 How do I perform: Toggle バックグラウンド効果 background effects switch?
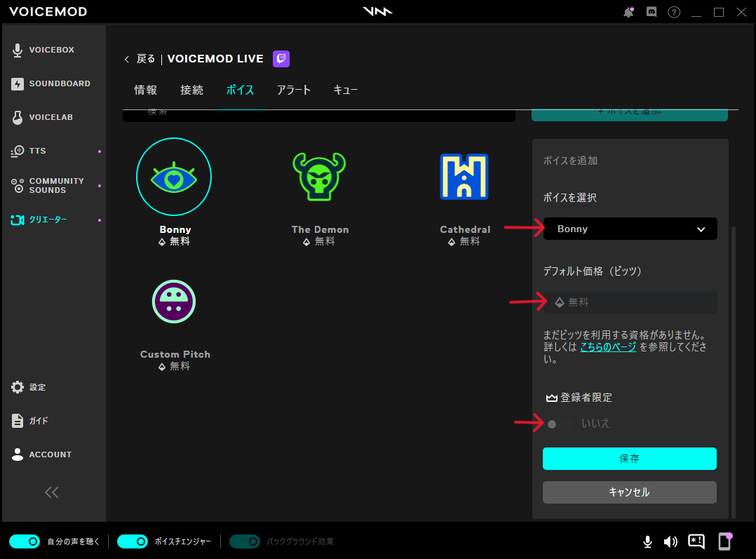[245, 541]
